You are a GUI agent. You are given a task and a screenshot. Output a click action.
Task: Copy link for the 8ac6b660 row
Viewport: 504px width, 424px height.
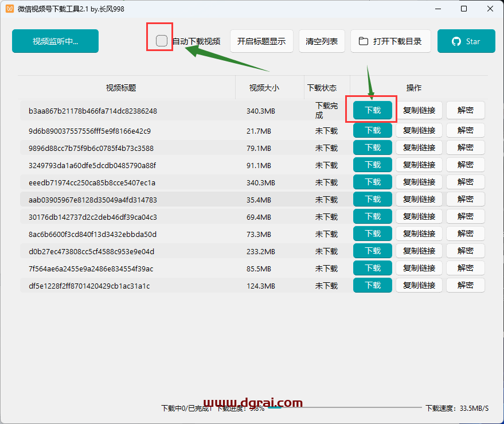419,234
